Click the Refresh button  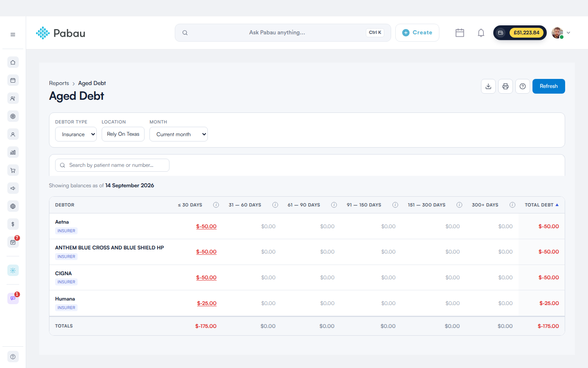pos(549,86)
